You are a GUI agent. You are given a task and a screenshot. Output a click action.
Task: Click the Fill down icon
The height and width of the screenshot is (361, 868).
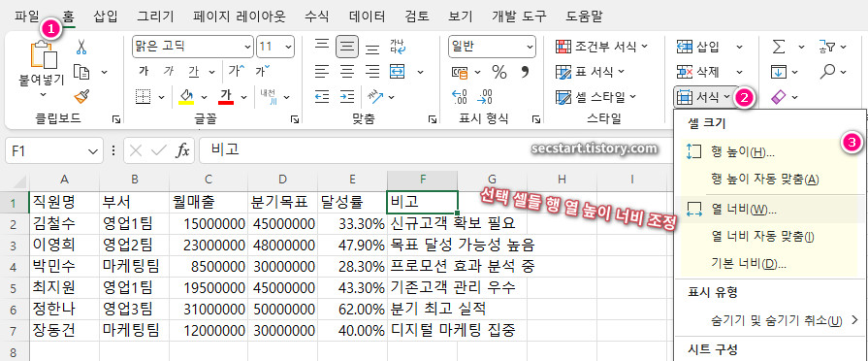(779, 72)
